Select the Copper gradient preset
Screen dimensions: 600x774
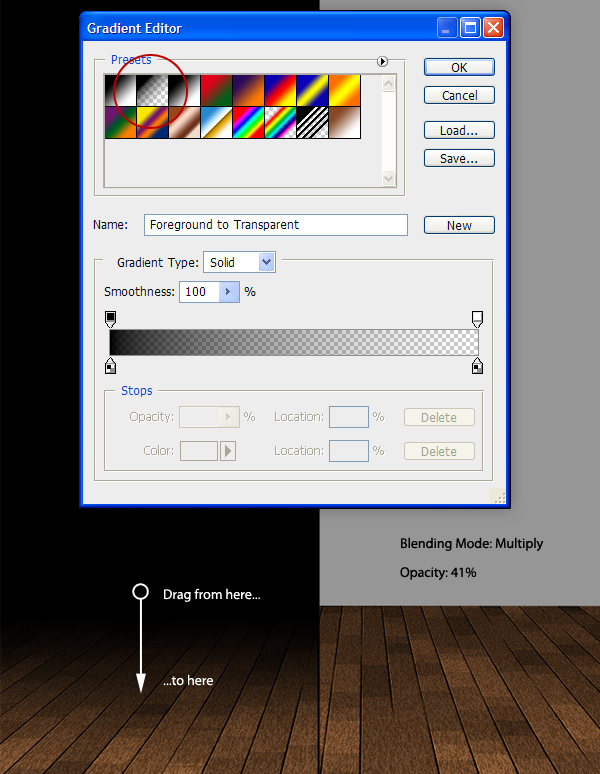(184, 123)
